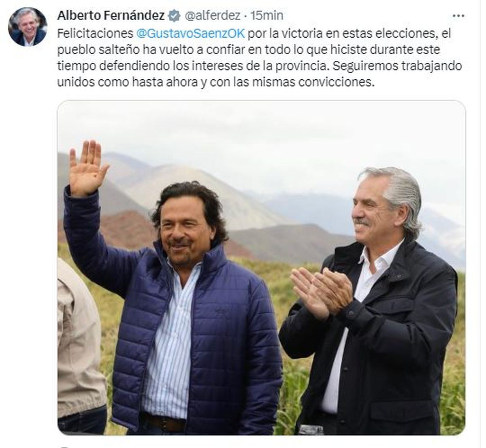Image resolution: width=486 pixels, height=448 pixels.
Task: Click the waving man in blue jacket
Action: [x=174, y=291]
